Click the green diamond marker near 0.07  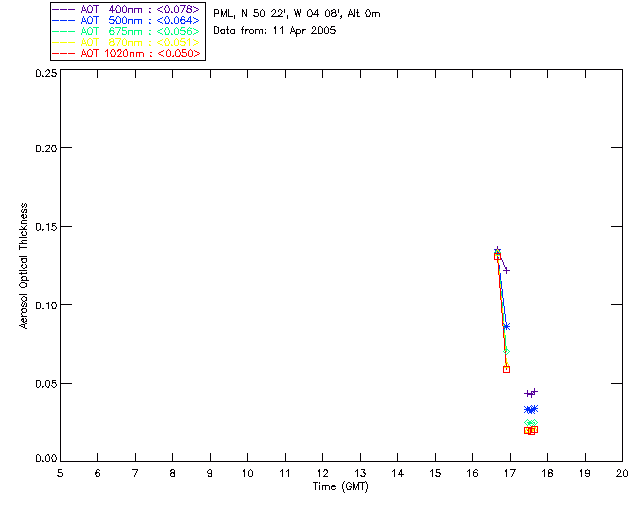click(x=507, y=352)
